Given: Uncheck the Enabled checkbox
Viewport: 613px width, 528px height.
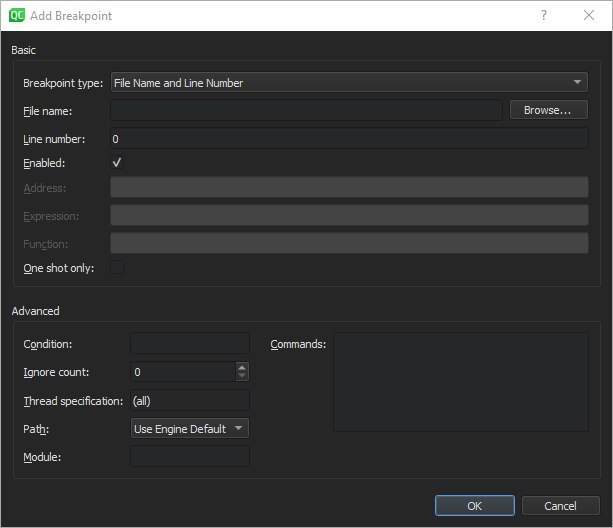Looking at the screenshot, I should pos(117,163).
